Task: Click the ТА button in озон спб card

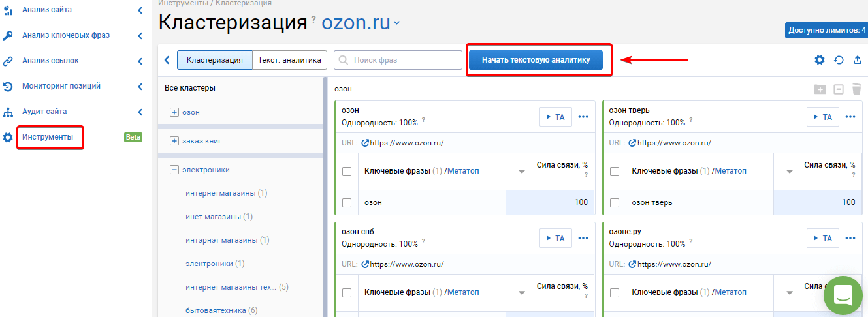Action: click(x=556, y=238)
